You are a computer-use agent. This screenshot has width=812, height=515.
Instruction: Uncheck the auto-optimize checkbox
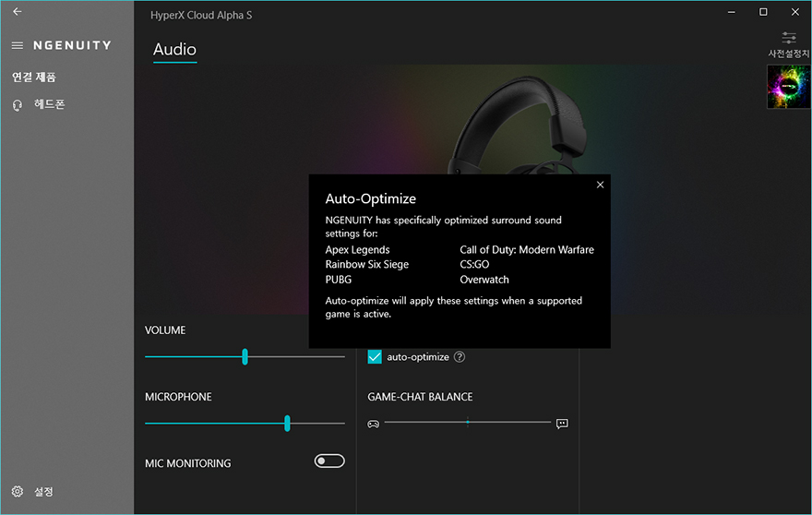[375, 357]
